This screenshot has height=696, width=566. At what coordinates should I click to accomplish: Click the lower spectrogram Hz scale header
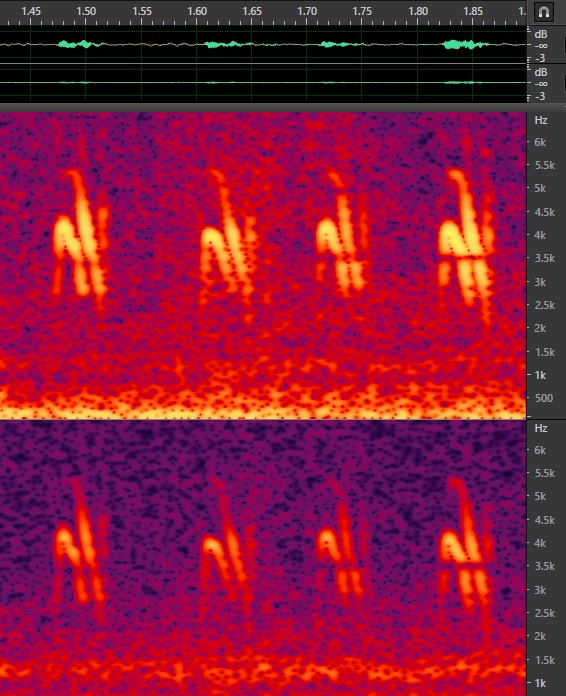541,428
